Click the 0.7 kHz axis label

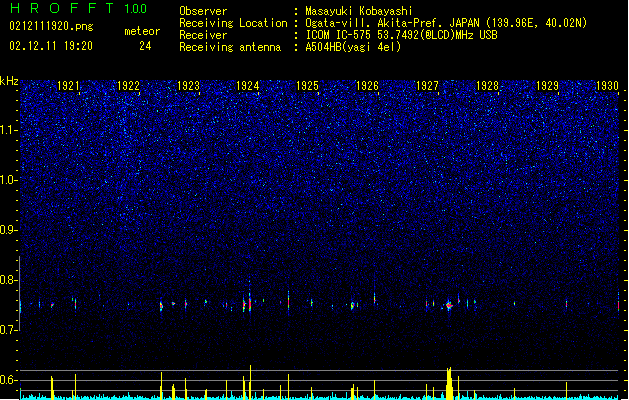click(9, 330)
